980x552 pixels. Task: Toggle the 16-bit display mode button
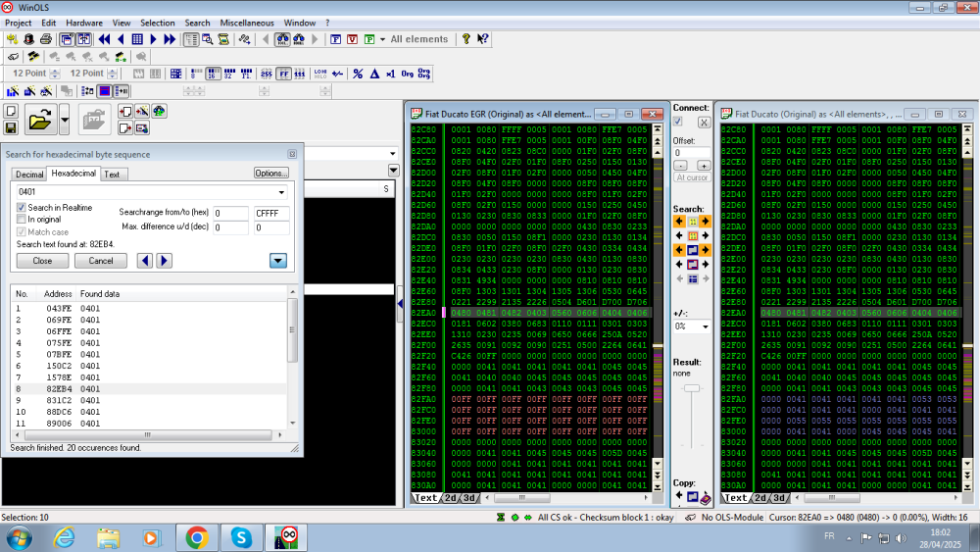click(x=213, y=74)
